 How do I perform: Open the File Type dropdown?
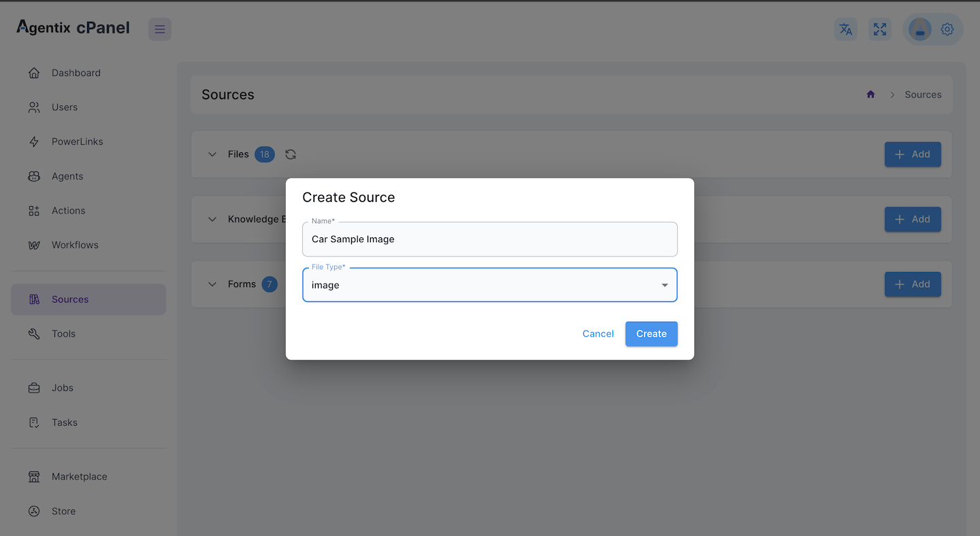664,285
